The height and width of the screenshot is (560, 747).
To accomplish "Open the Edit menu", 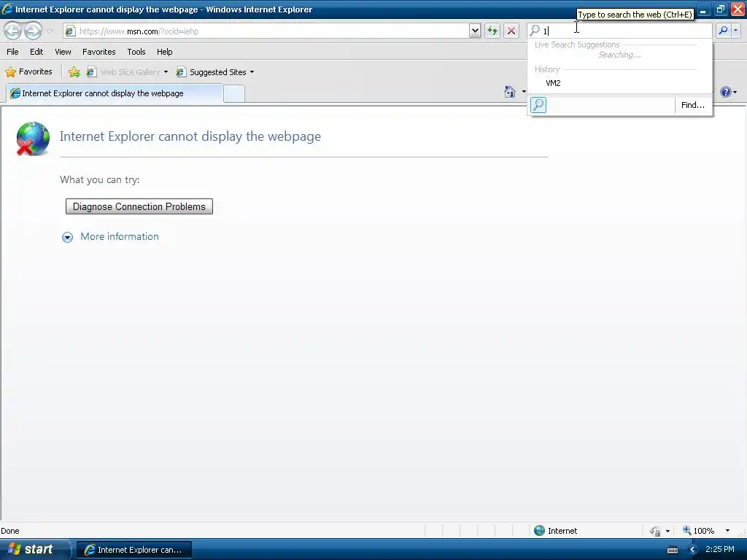I will (x=36, y=52).
